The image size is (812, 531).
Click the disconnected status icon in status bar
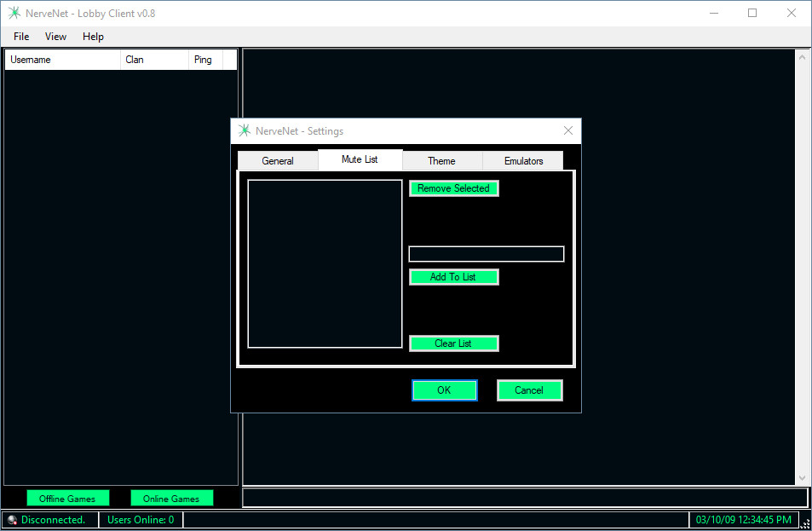point(12,520)
